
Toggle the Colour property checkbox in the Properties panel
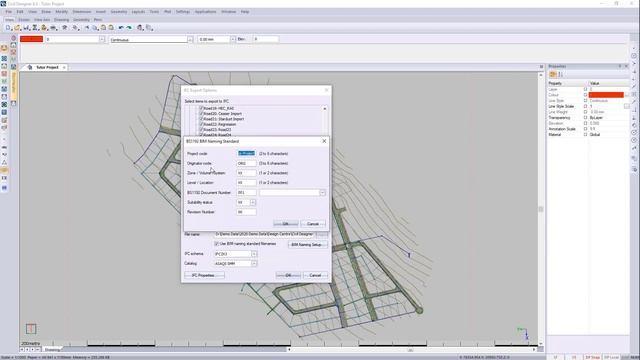click(585, 95)
